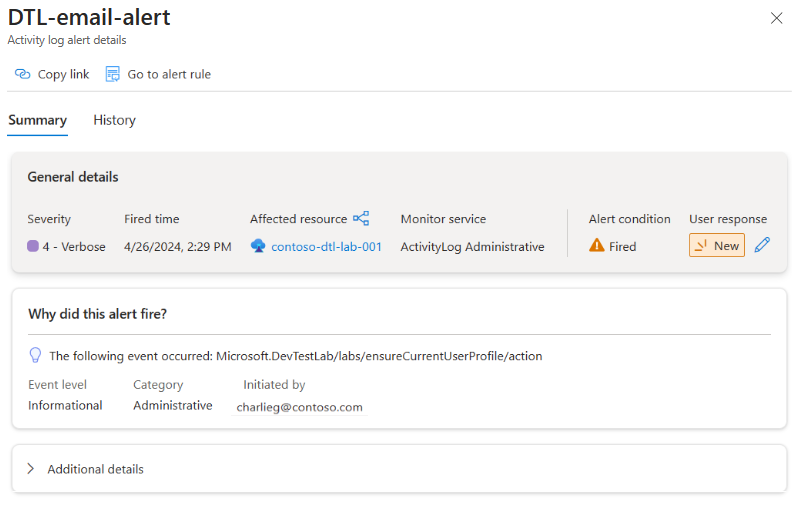Viewport: 802px width, 514px height.
Task: Close the alert details pane
Action: tap(777, 18)
